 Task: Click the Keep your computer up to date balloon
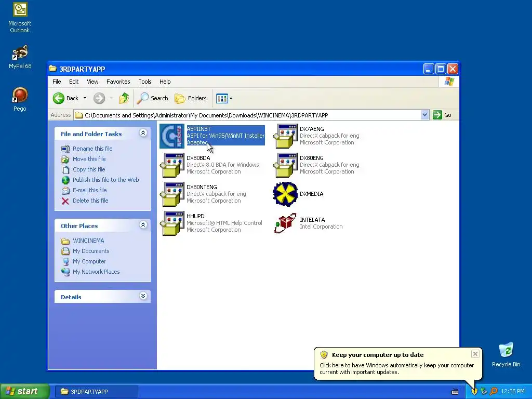(397, 363)
